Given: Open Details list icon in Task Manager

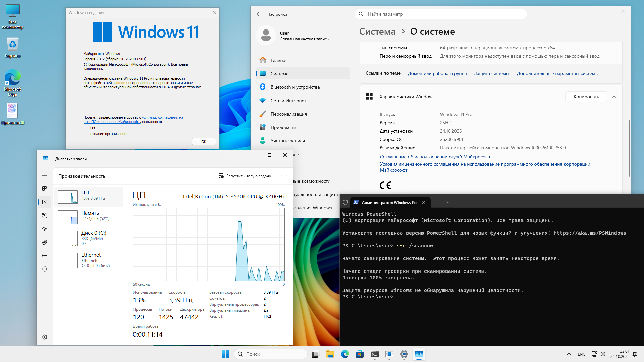Looking at the screenshot, I should pos(45,256).
